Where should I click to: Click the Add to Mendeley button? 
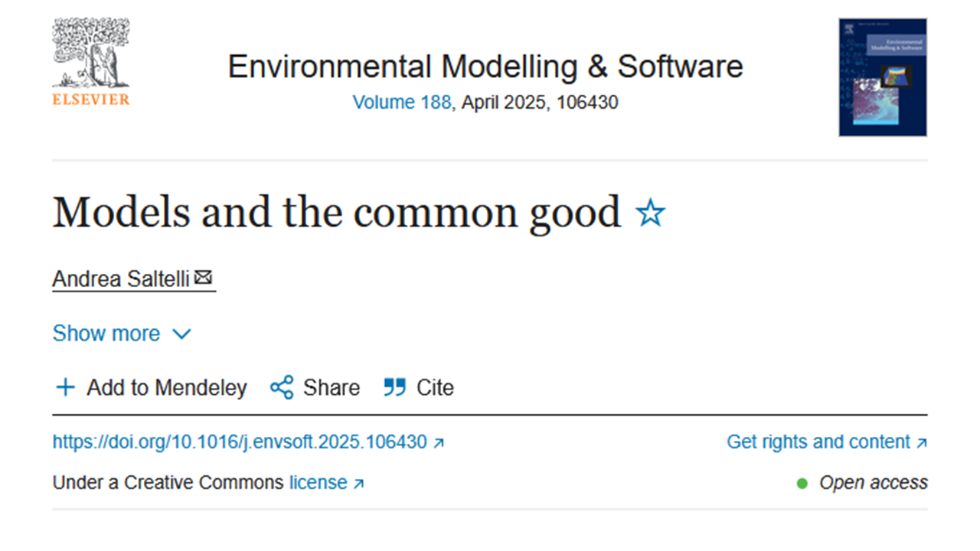point(152,388)
